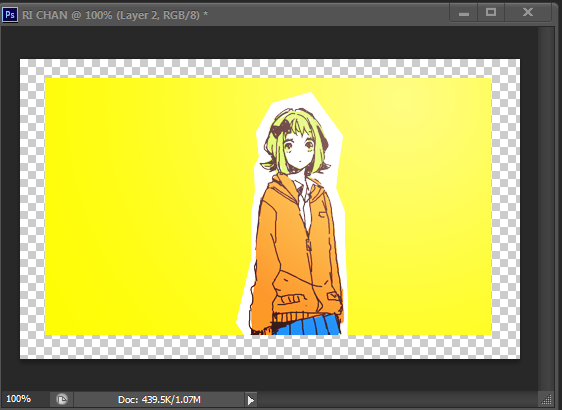Viewport: 562px width, 410px height.
Task: Maximize the RI CHAN document window
Action: [491, 13]
